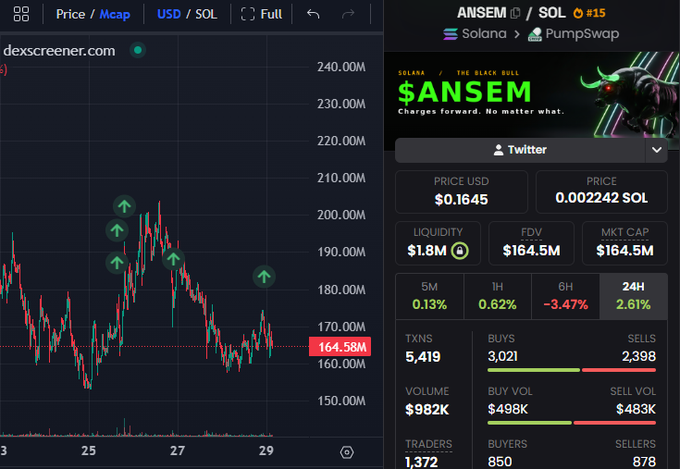This screenshot has height=469, width=680.
Task: Open chart in Full screen mode
Action: tap(262, 14)
